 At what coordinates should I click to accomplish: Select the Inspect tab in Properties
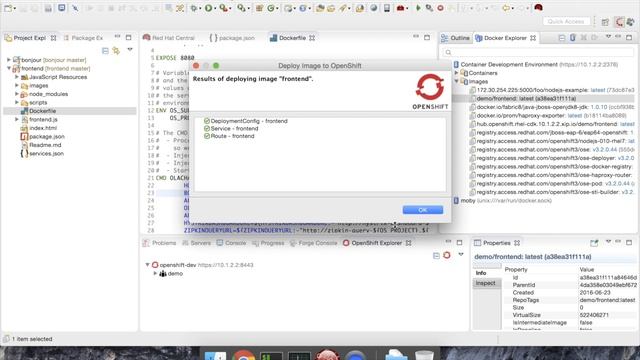coord(486,283)
